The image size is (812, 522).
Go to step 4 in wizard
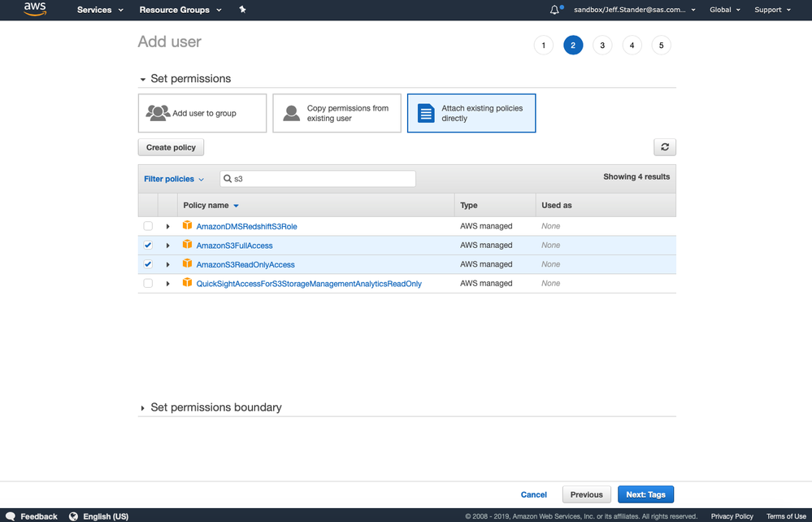632,46
